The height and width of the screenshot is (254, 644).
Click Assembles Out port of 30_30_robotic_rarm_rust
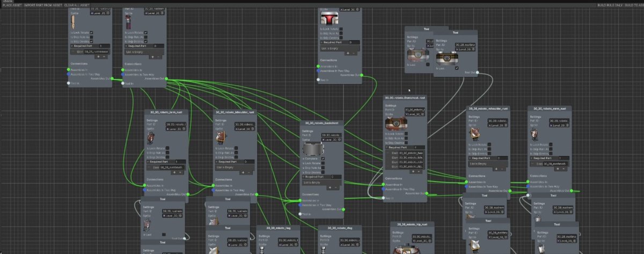tap(572, 190)
